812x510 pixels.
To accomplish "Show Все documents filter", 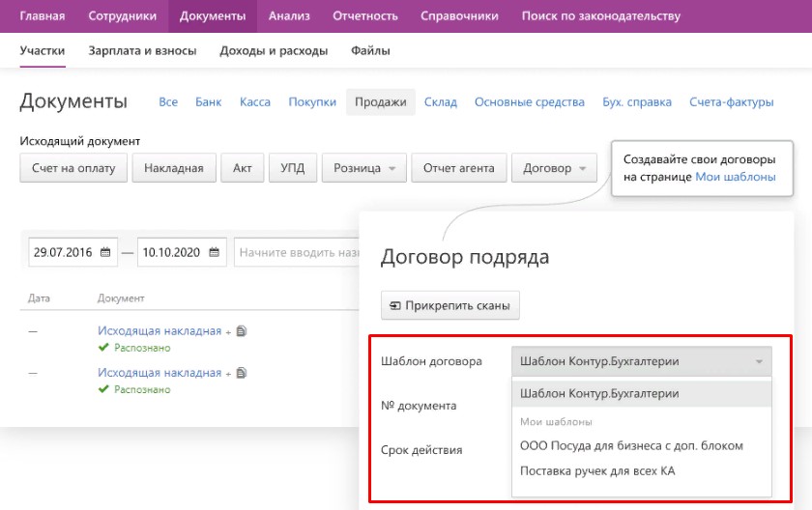I will [x=168, y=101].
